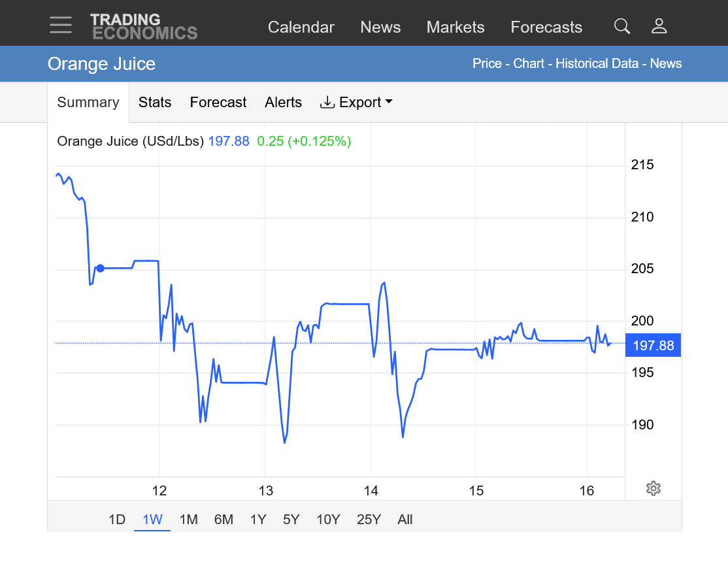Open Markets from the top menu
This screenshot has height=564, width=728.
[x=455, y=27]
